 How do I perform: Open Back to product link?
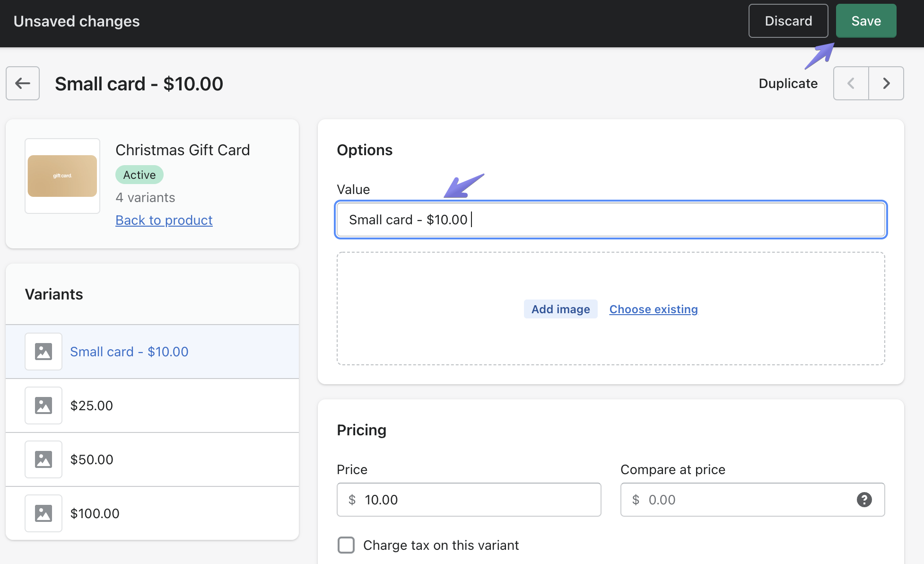point(164,220)
